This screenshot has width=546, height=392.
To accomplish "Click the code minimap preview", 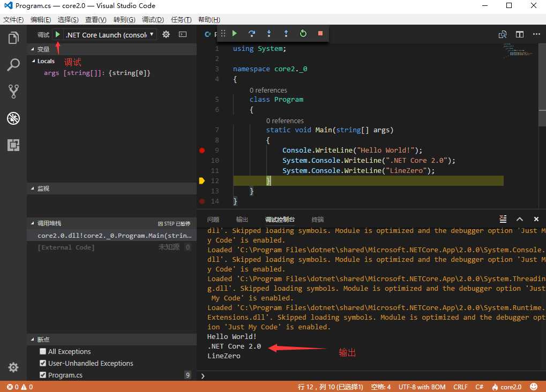I will (x=518, y=51).
